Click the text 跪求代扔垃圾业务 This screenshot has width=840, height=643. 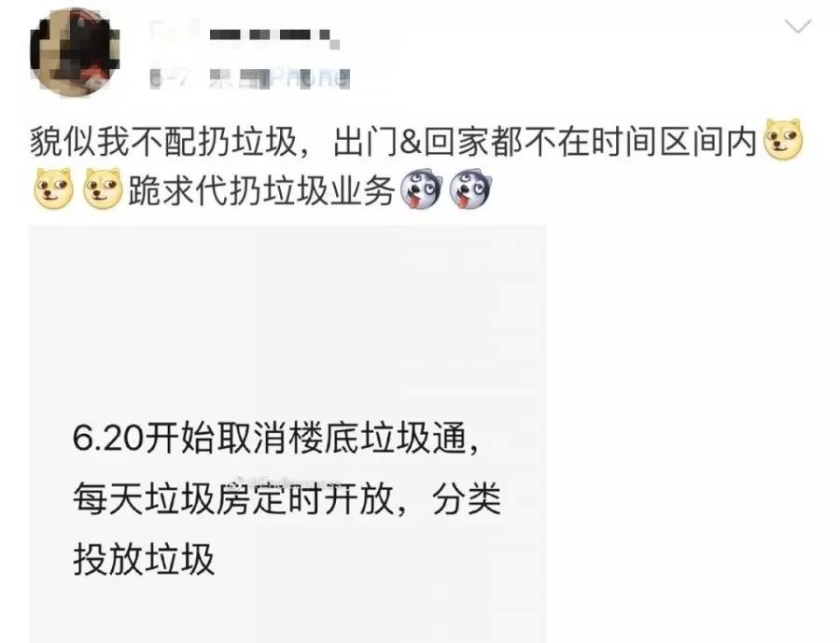click(261, 190)
